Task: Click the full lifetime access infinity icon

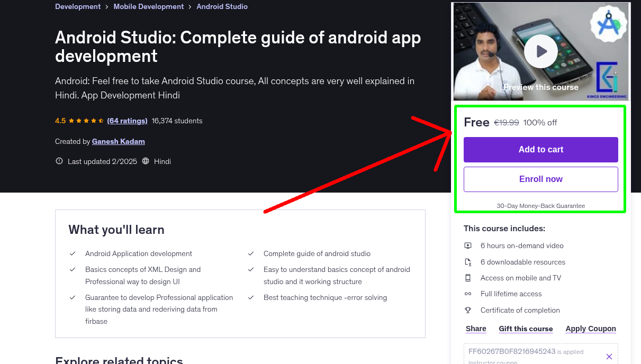Action: [x=469, y=294]
